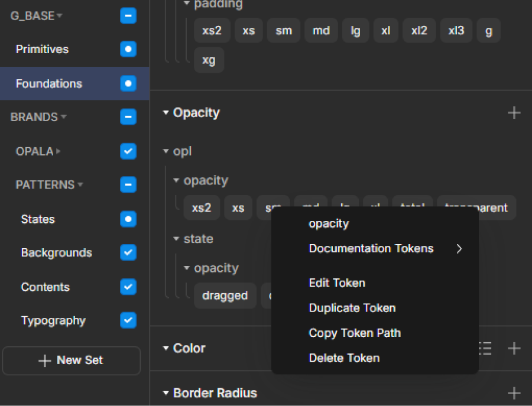Collapse the PATTERNS set folder

(x=80, y=185)
